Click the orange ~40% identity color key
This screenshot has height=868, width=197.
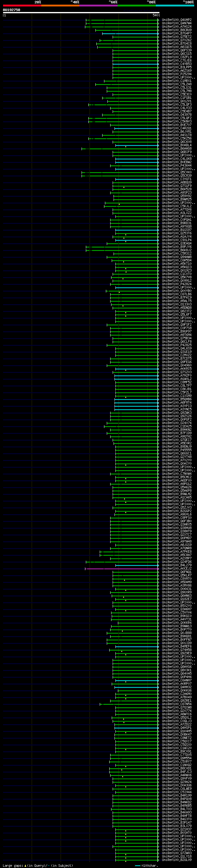click(60, 6)
